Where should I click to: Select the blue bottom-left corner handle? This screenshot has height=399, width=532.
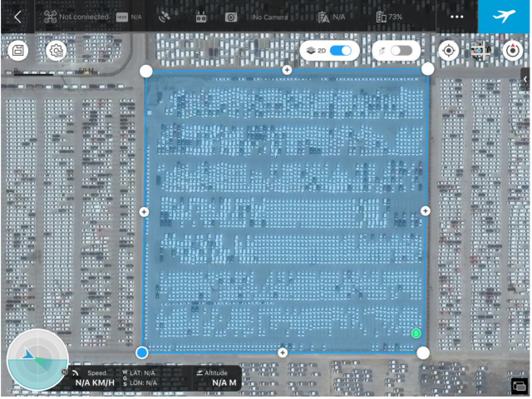(x=142, y=352)
